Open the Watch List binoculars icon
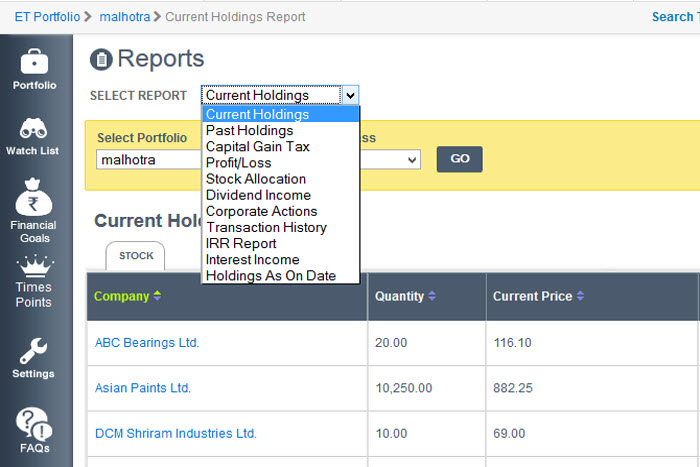 33,129
